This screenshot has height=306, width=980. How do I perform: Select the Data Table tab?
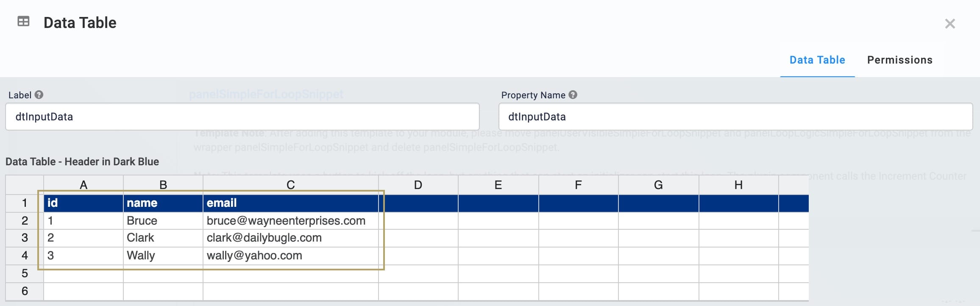pyautogui.click(x=817, y=60)
